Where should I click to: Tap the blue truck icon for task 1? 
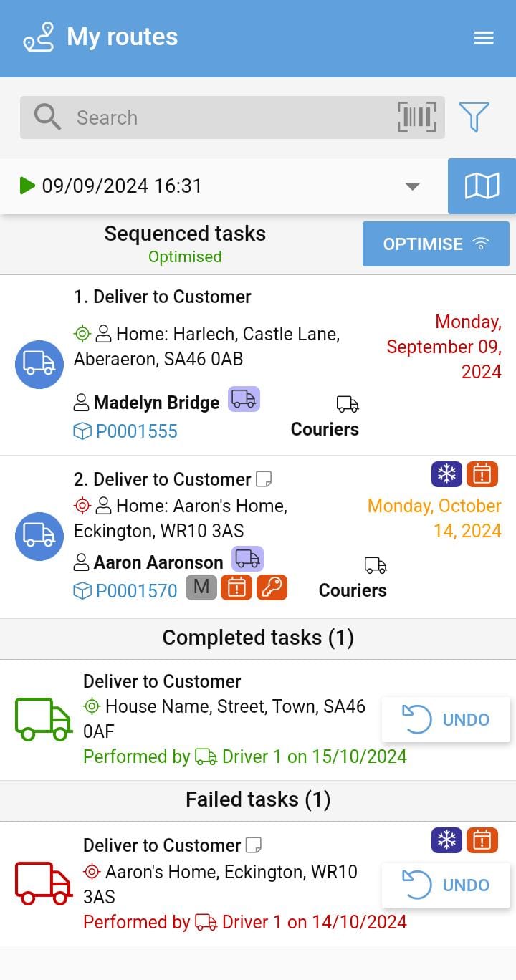(x=39, y=364)
